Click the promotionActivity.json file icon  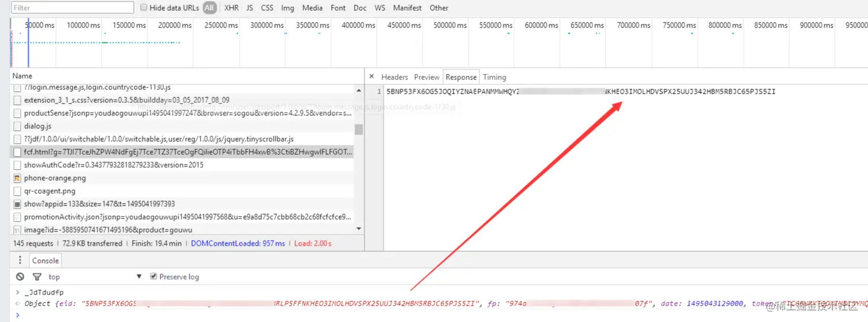tap(17, 217)
